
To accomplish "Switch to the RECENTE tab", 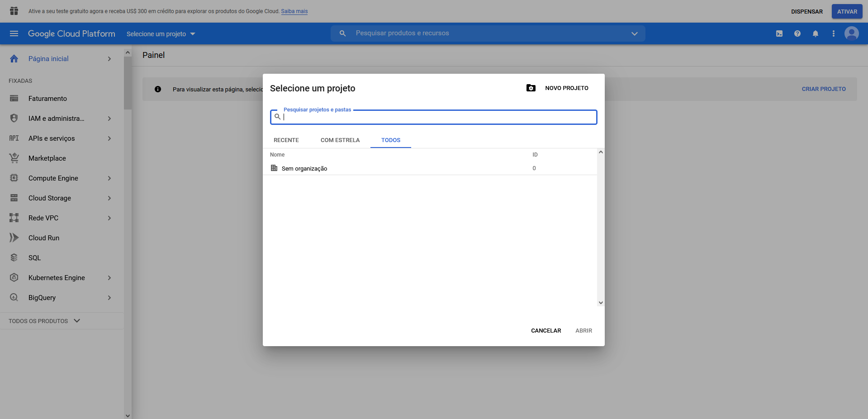I will 286,140.
